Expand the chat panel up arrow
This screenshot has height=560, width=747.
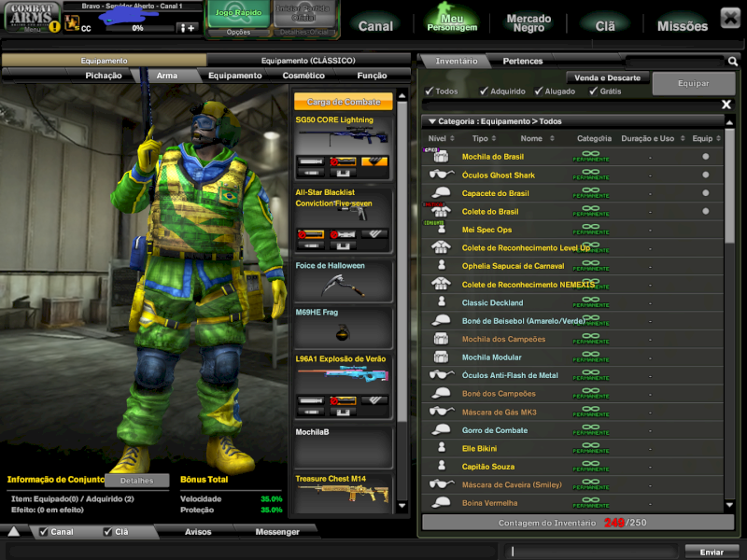pyautogui.click(x=14, y=532)
